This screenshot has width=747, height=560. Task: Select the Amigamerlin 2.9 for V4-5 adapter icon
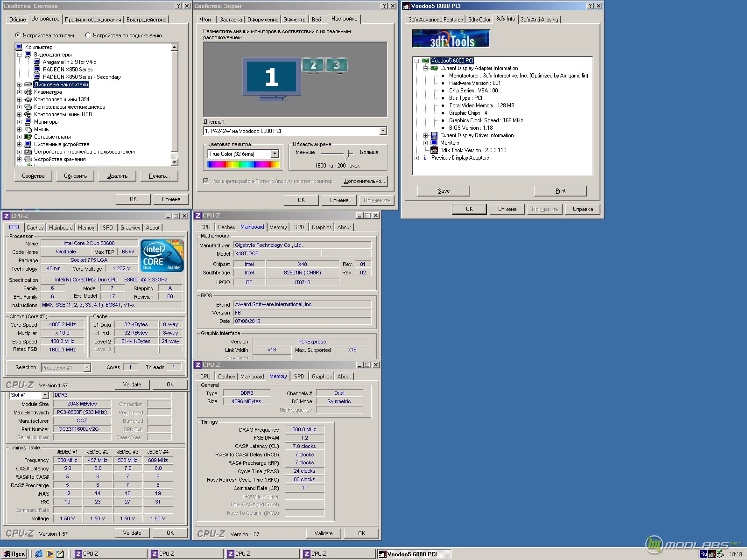click(37, 62)
